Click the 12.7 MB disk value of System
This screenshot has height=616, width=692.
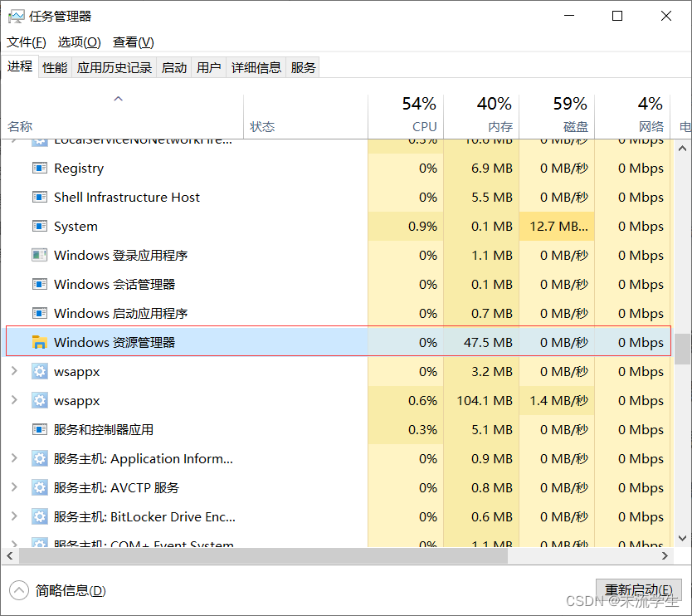pos(558,227)
